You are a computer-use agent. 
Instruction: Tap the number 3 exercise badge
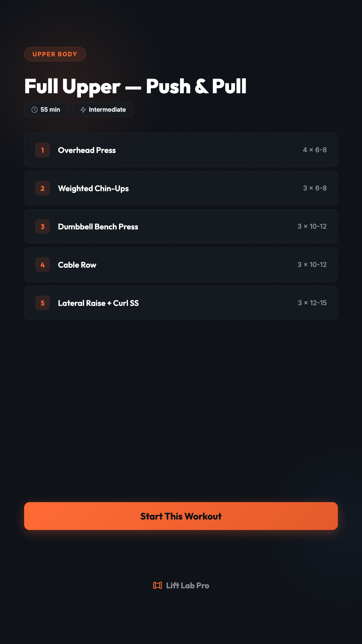[43, 226]
